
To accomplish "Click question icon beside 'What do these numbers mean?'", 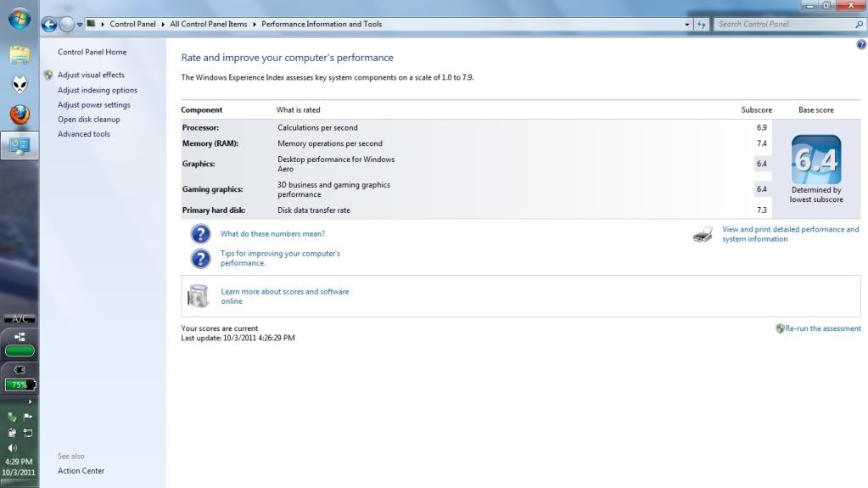I will tap(200, 233).
